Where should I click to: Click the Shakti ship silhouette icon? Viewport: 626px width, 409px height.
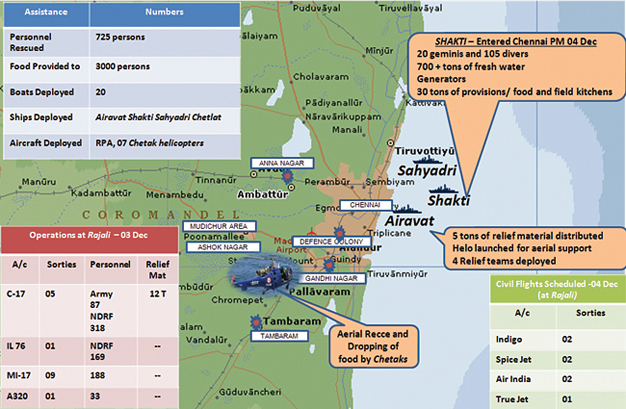pyautogui.click(x=443, y=189)
